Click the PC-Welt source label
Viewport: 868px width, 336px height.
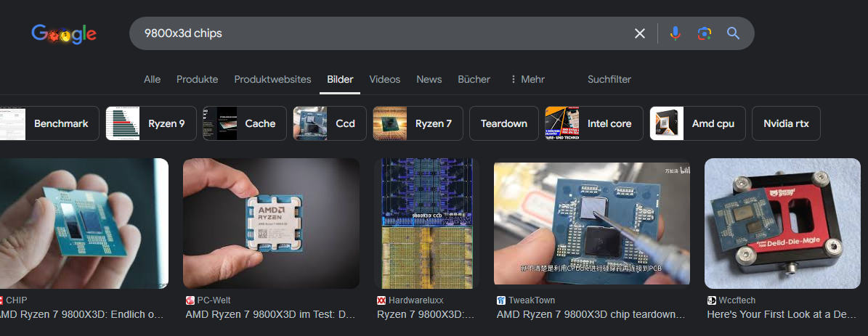[215, 300]
